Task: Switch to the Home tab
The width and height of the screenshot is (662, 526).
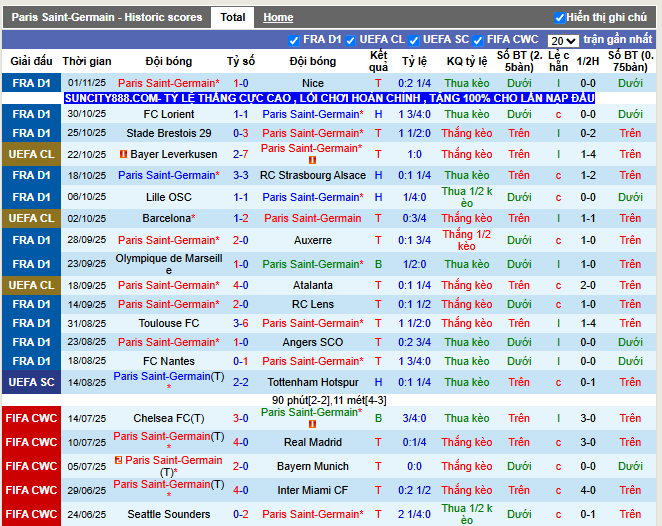Action: 278,17
